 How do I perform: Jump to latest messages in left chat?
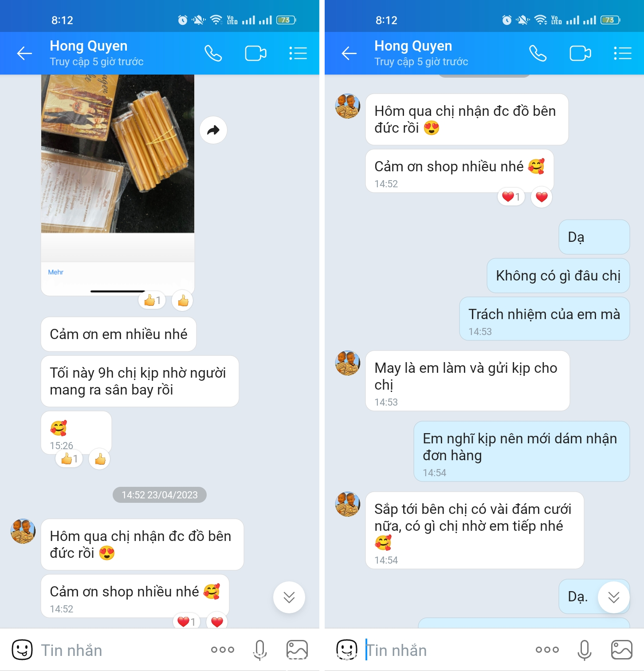289,597
